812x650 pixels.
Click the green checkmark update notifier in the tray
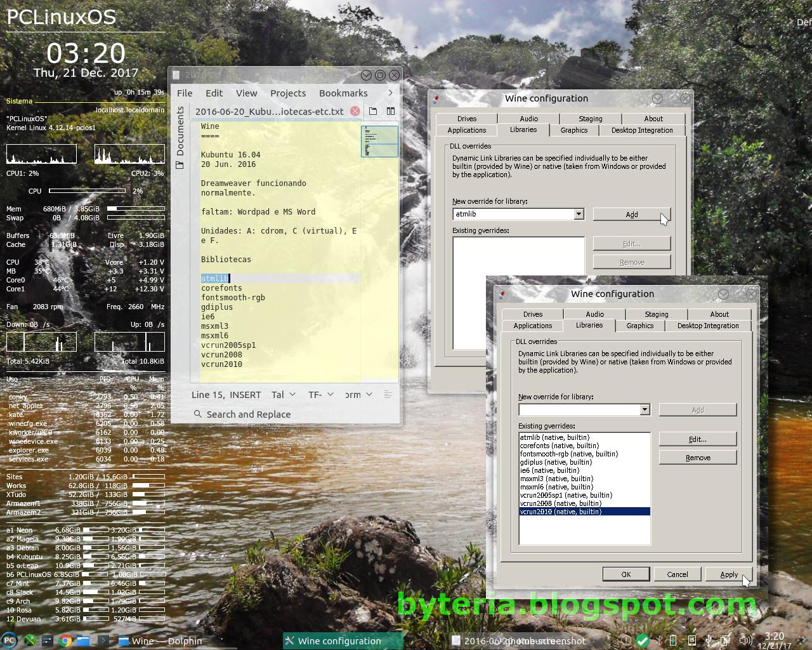click(641, 640)
